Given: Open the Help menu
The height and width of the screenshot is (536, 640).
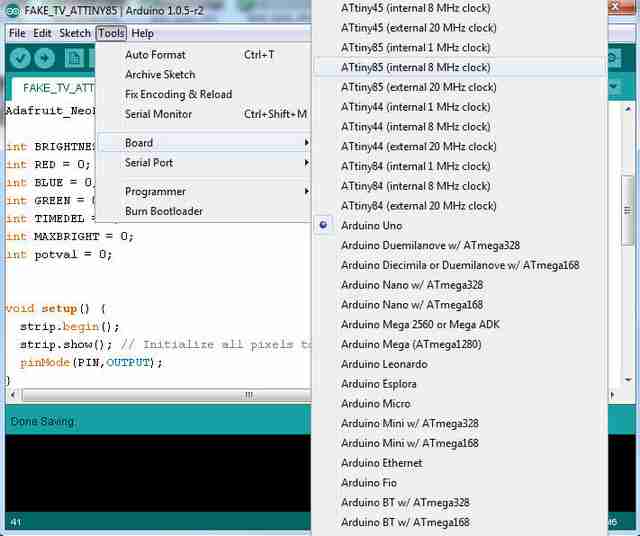Looking at the screenshot, I should (x=142, y=33).
